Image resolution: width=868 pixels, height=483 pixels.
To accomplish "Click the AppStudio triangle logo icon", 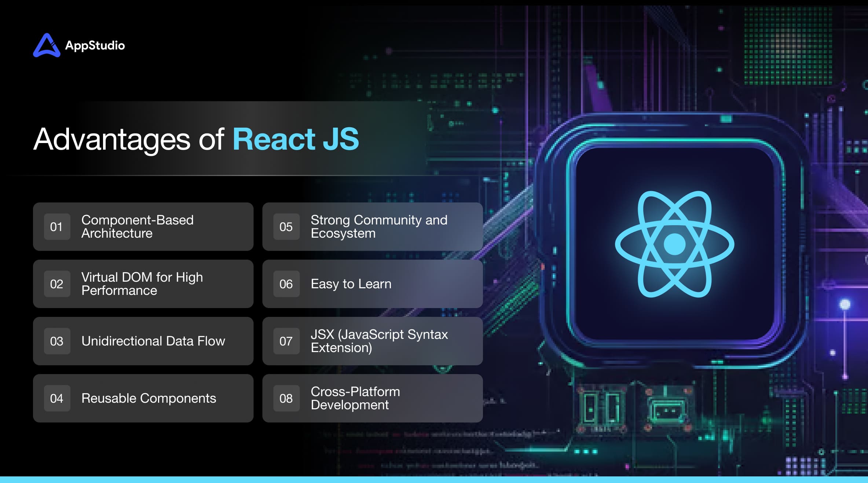I will click(47, 45).
